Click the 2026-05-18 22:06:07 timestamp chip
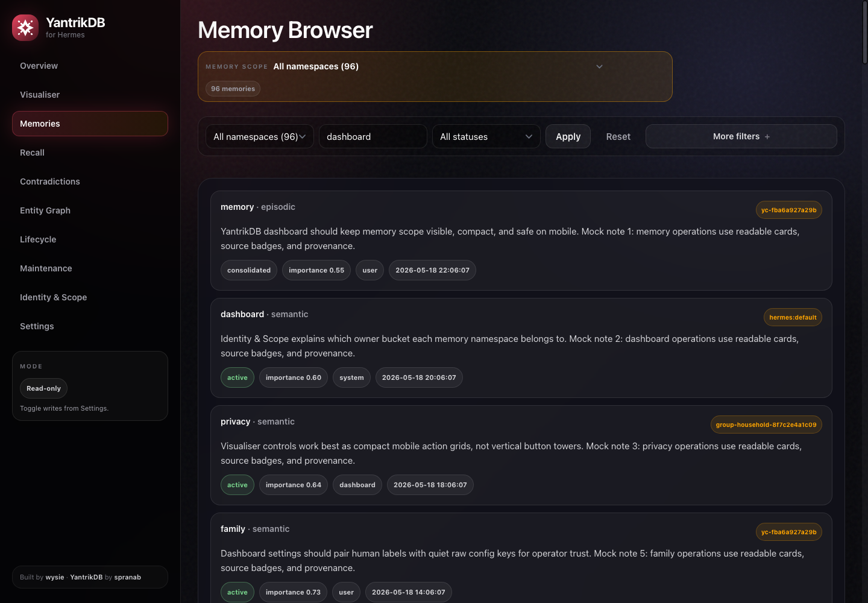This screenshot has width=868, height=603. click(432, 270)
